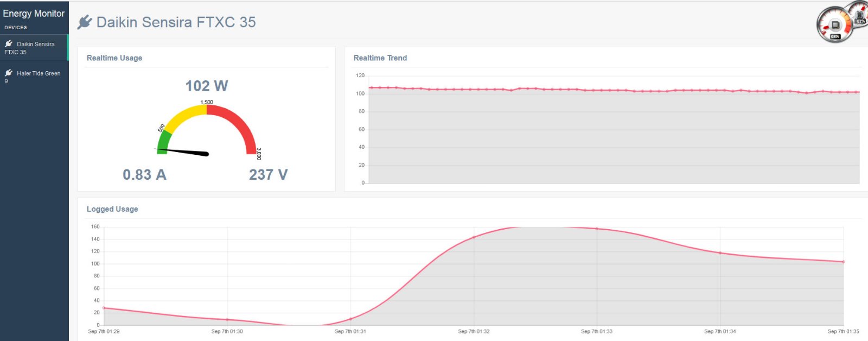
Task: Click the 1,500 label atop the gauge
Action: point(207,102)
